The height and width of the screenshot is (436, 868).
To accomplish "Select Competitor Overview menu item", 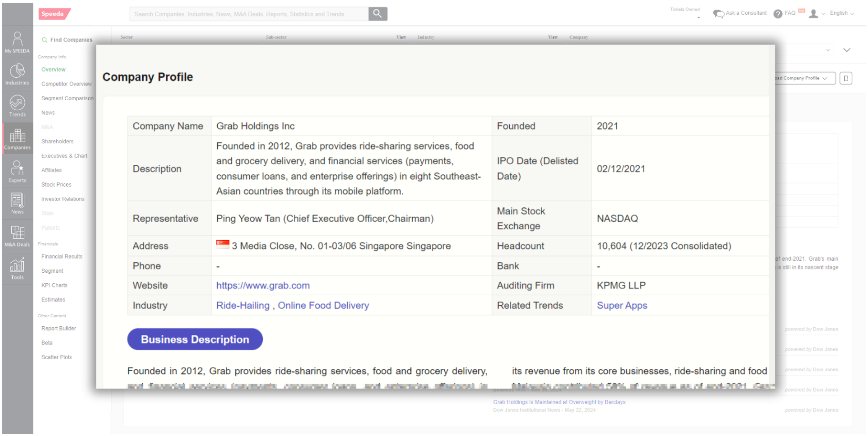I will [67, 84].
